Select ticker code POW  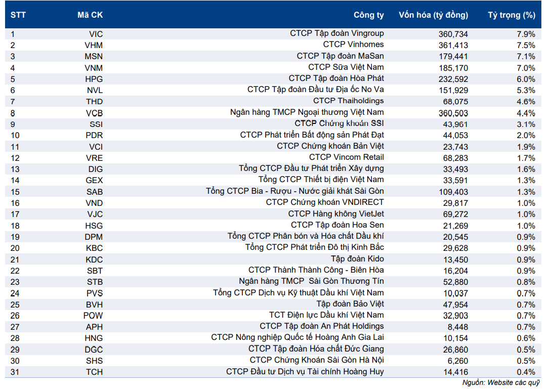coord(93,316)
